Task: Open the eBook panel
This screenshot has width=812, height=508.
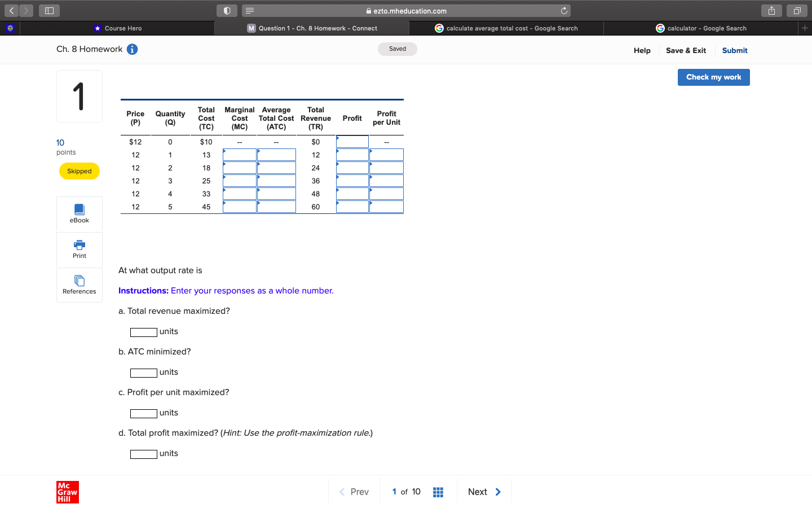Action: [79, 213]
